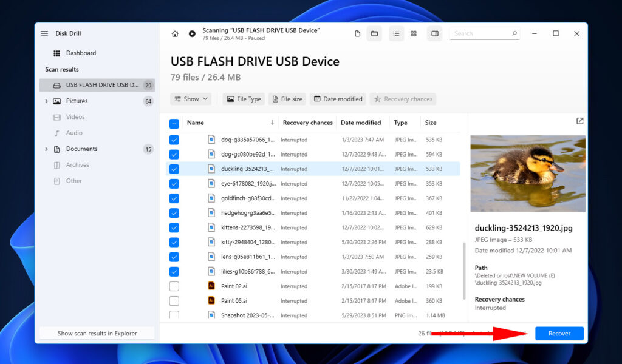The width and height of the screenshot is (622, 364).
Task: Switch to list view layout
Action: pos(396,33)
